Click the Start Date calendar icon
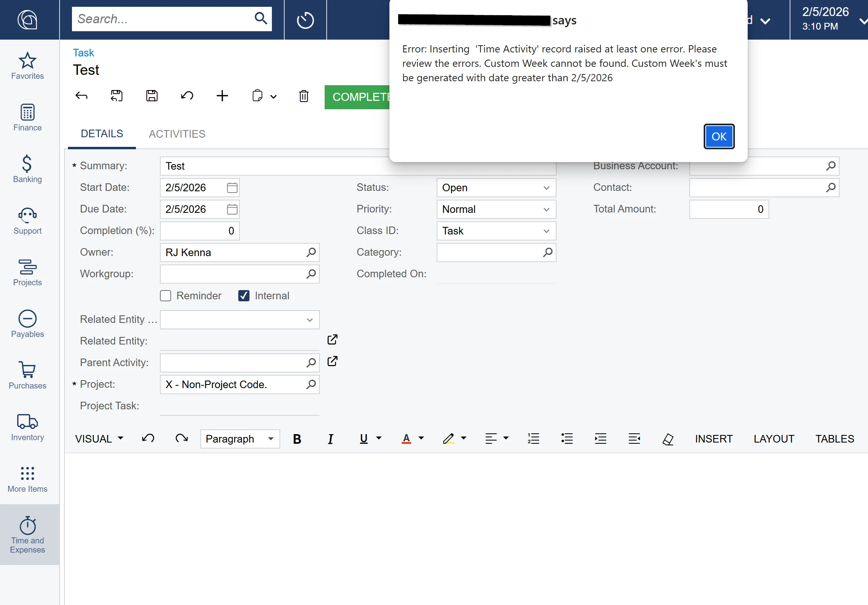868x605 pixels. coord(232,188)
